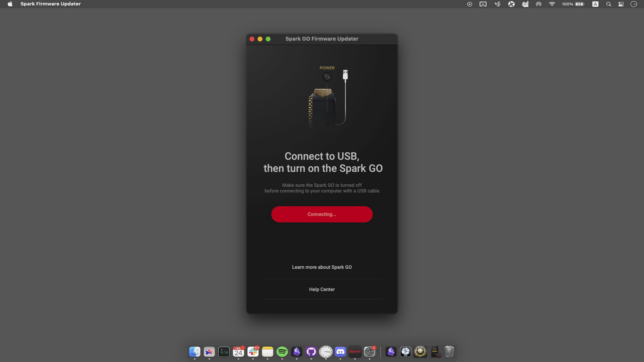The width and height of the screenshot is (644, 362).
Task: Open Spotify from the Dock
Action: pyautogui.click(x=282, y=352)
